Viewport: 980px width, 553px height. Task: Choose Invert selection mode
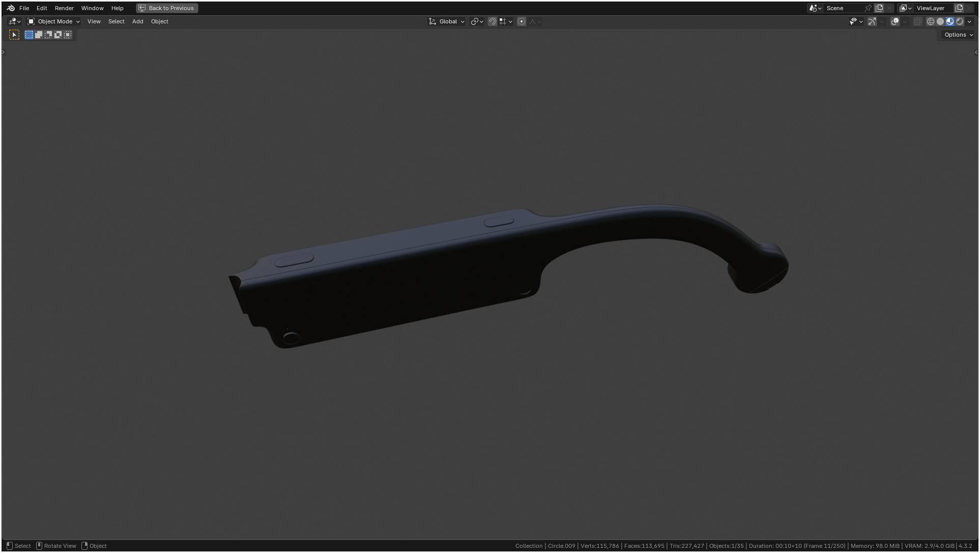coord(58,35)
